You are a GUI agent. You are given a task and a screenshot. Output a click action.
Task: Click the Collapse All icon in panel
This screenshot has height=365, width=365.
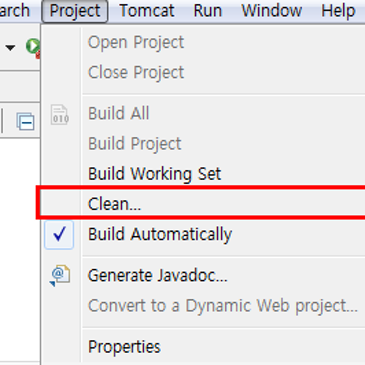25,121
